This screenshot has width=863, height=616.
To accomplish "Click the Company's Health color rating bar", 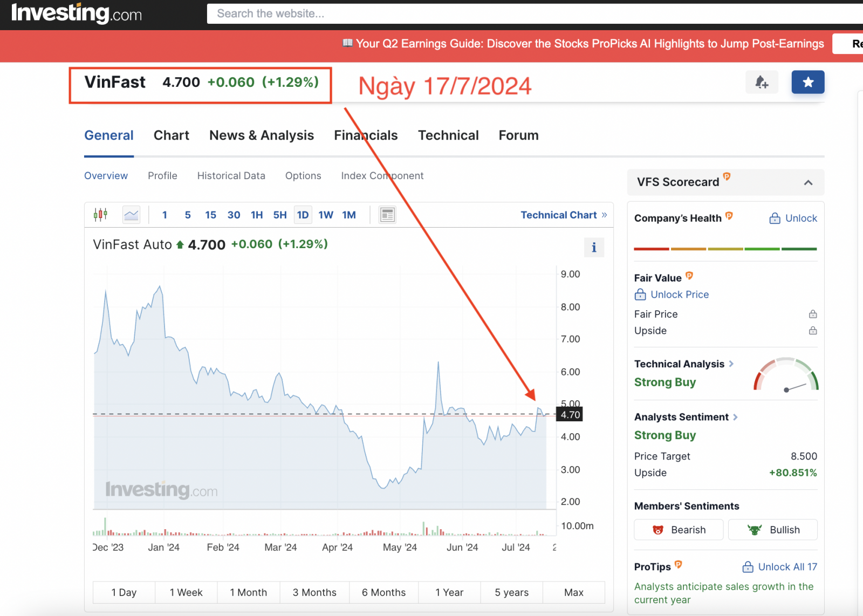I will click(x=725, y=249).
